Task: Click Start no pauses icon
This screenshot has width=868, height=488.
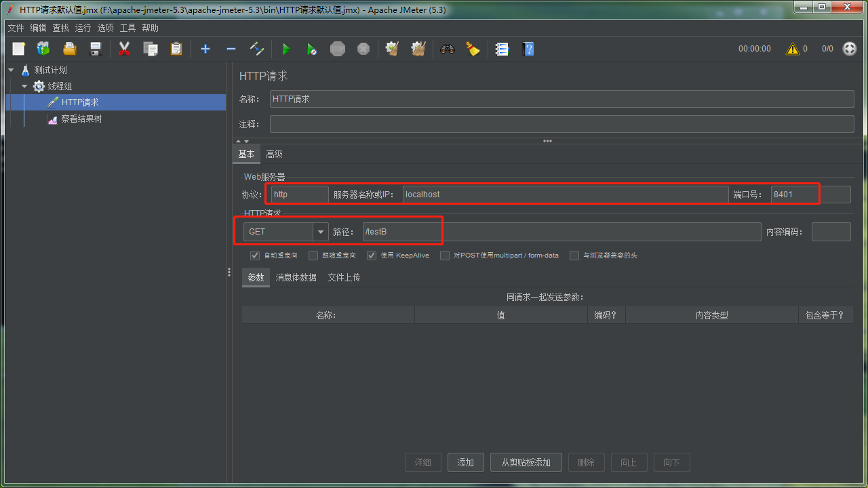Action: coord(311,49)
